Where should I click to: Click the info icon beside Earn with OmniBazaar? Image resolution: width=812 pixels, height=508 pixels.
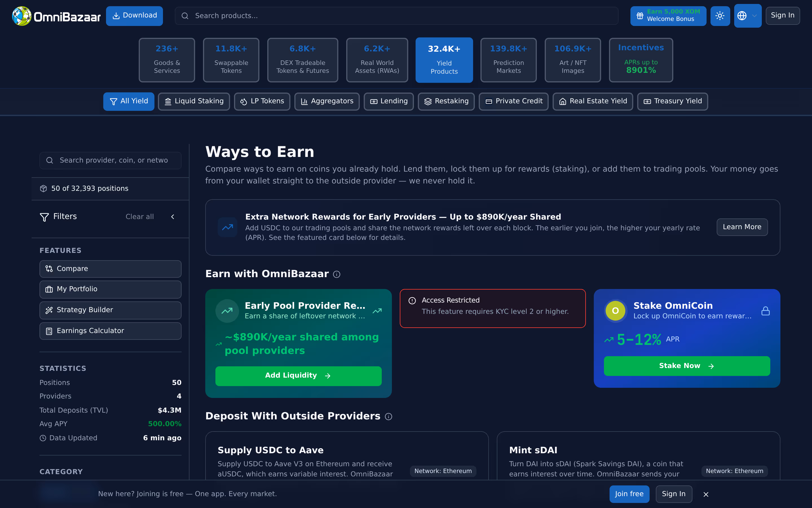tap(337, 275)
